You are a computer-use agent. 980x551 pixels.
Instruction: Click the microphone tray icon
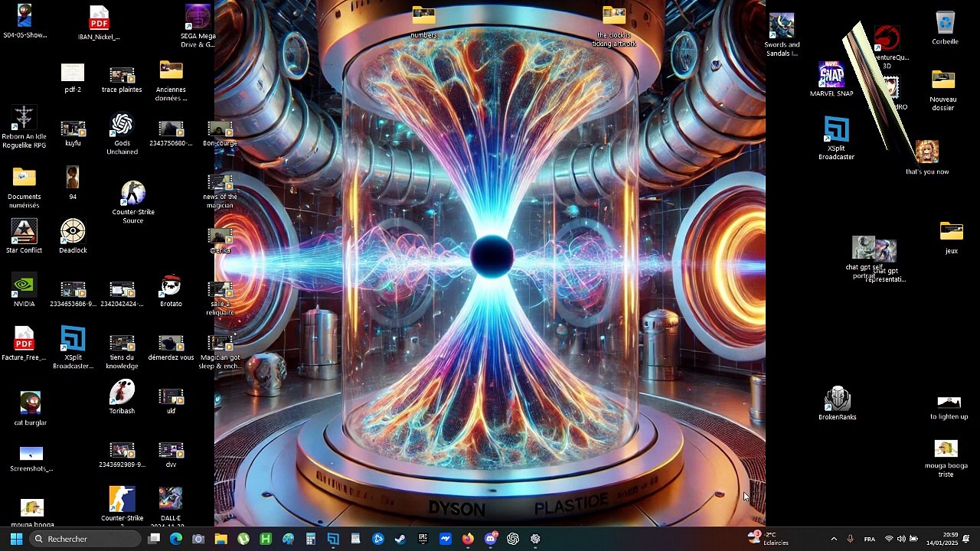tap(850, 539)
